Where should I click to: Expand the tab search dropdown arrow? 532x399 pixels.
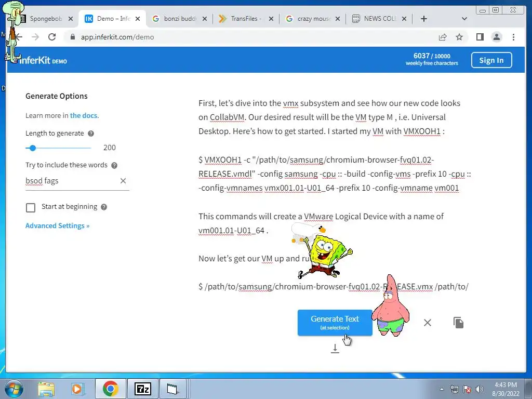(464, 19)
